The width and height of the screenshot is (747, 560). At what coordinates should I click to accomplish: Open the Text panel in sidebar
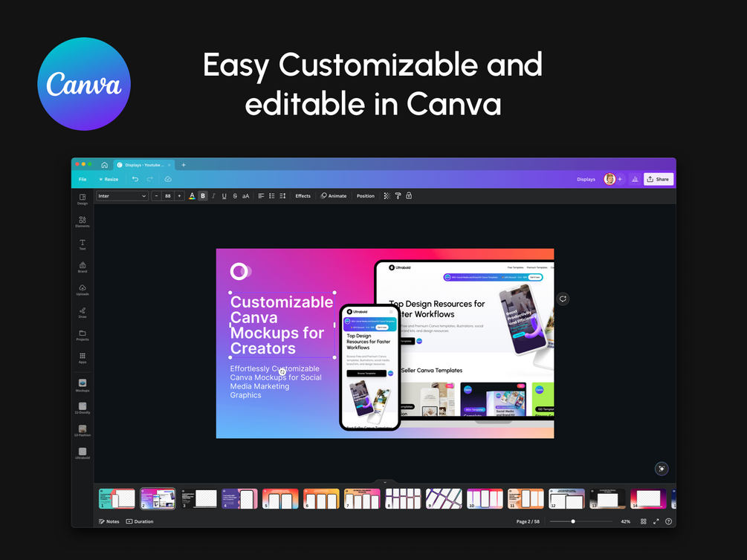(83, 245)
